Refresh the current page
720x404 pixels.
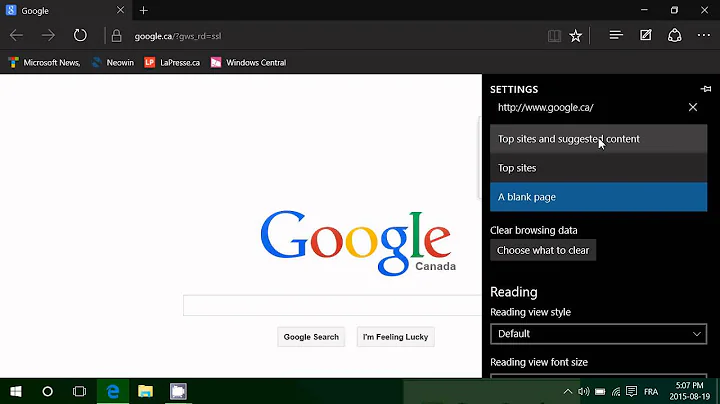click(x=80, y=35)
